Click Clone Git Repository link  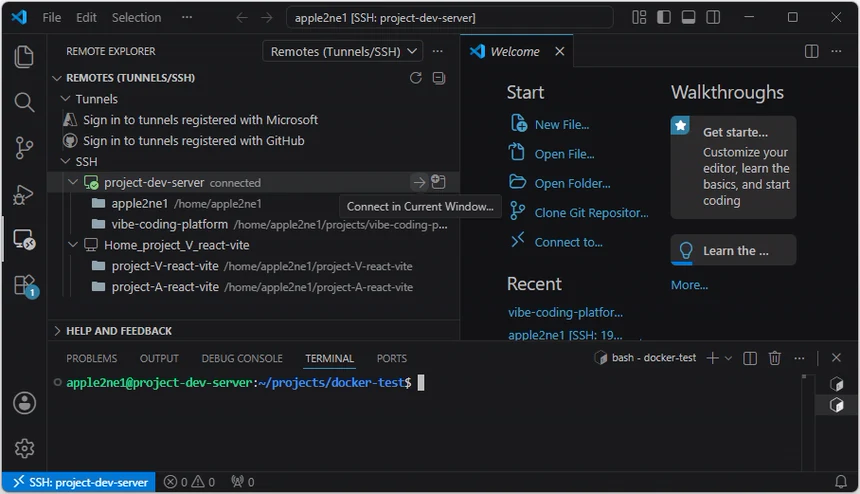[x=591, y=213]
